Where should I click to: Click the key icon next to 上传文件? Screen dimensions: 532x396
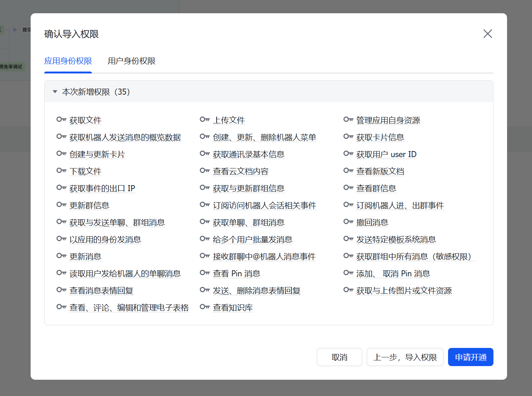coord(205,120)
